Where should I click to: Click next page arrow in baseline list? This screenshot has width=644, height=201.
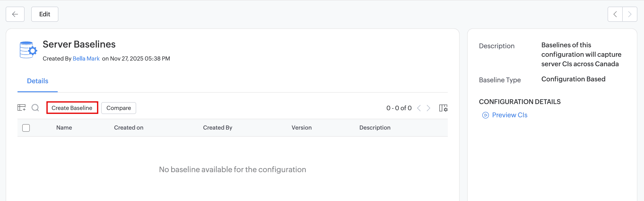click(428, 108)
